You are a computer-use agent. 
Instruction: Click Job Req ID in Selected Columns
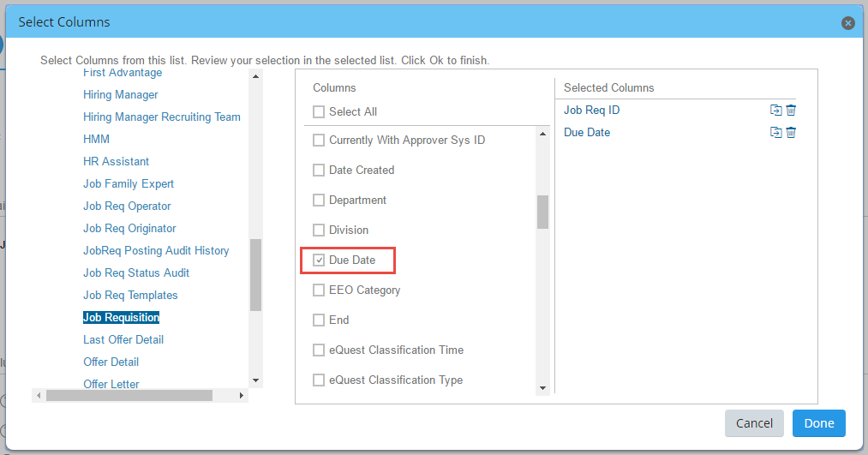click(592, 111)
